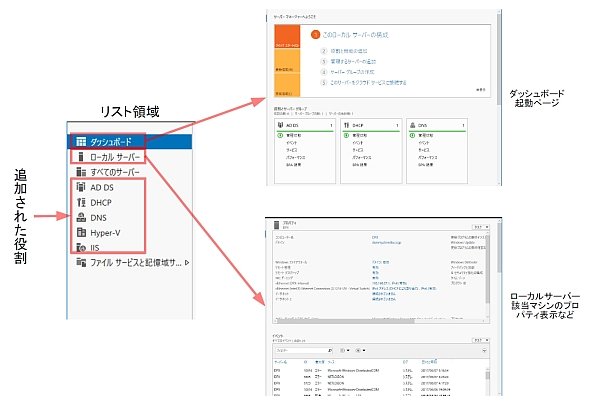The height and width of the screenshot is (403, 590).
Task: Select the AD DS role icon
Action: pos(81,187)
